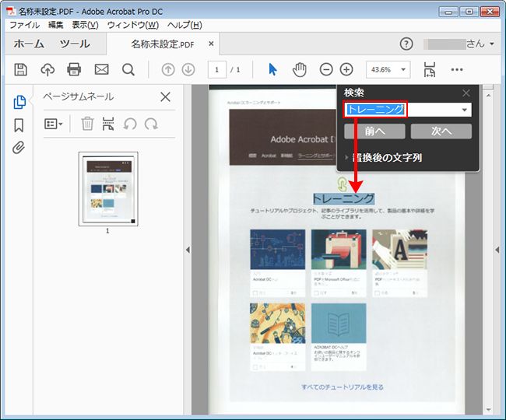Open the search history dropdown arrow
This screenshot has height=420, width=506.
pos(465,110)
